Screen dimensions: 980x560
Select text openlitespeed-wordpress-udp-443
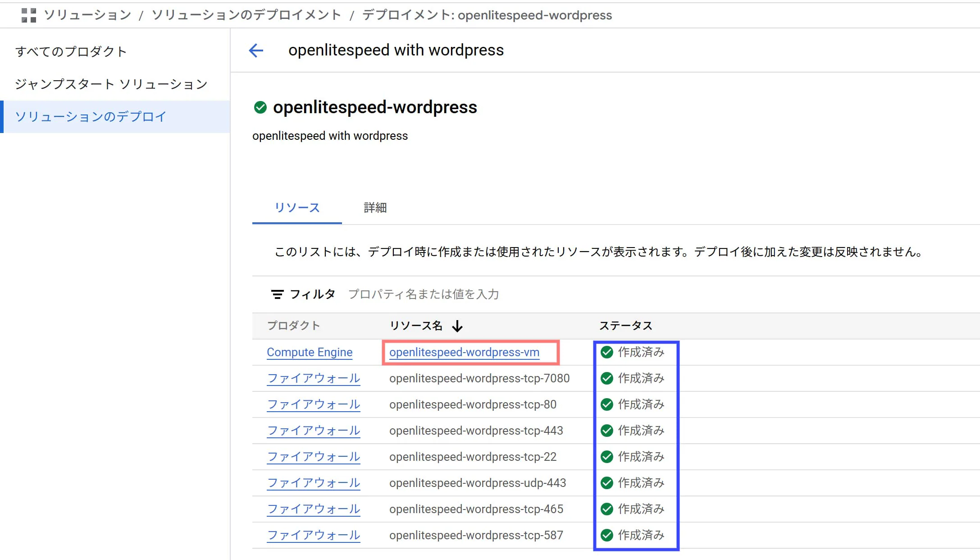click(x=478, y=483)
